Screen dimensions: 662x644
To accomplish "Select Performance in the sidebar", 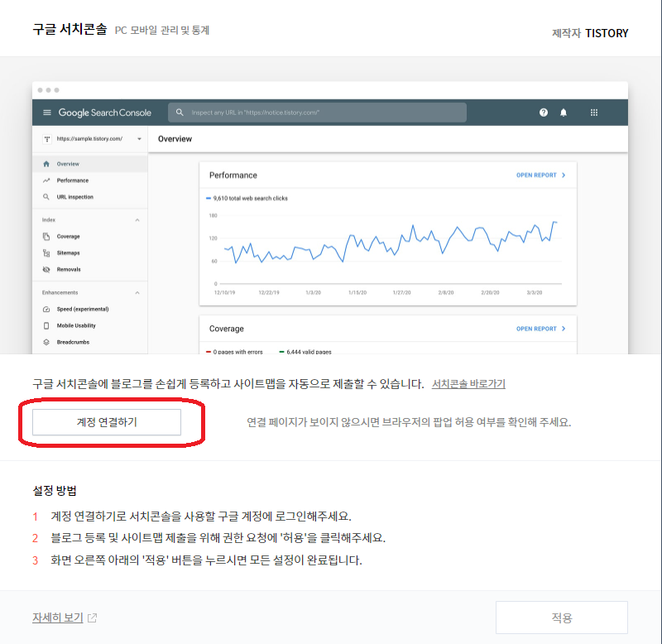I will (90, 180).
